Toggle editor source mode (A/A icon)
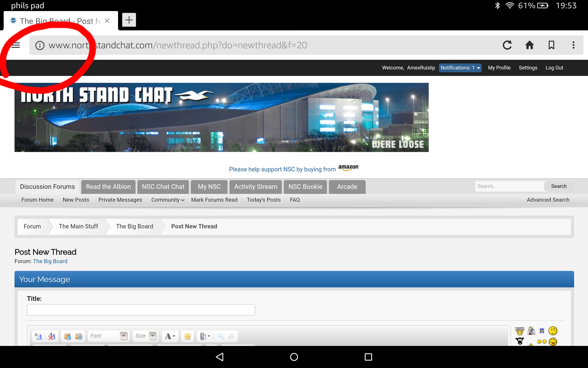 (x=38, y=336)
